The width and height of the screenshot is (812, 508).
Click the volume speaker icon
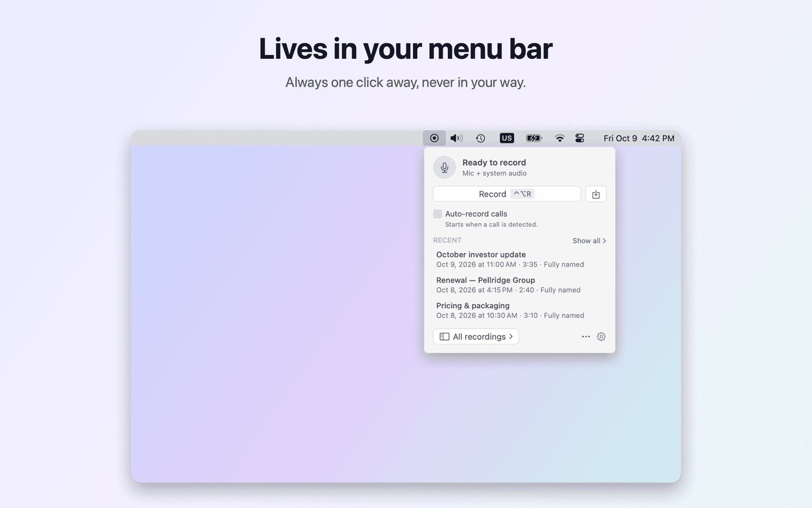tap(456, 138)
